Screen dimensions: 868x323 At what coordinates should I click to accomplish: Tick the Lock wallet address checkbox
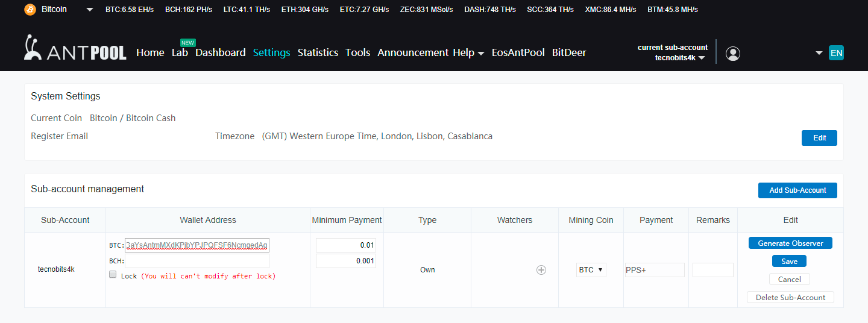click(x=113, y=274)
